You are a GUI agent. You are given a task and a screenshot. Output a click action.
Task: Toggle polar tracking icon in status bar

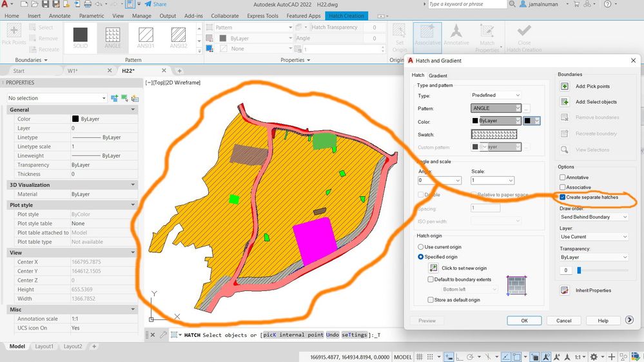click(x=470, y=357)
